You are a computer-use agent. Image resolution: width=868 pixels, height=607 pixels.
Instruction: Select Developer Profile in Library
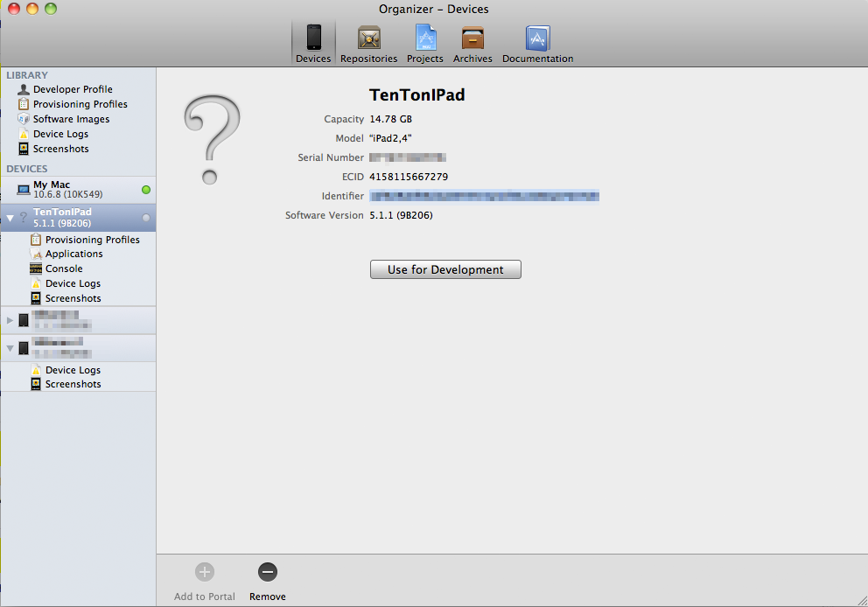click(73, 89)
